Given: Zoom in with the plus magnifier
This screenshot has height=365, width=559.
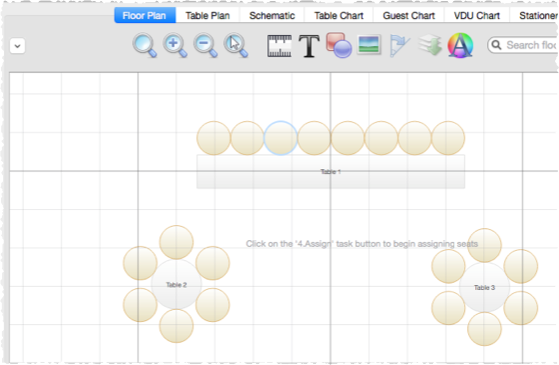Looking at the screenshot, I should 175,46.
